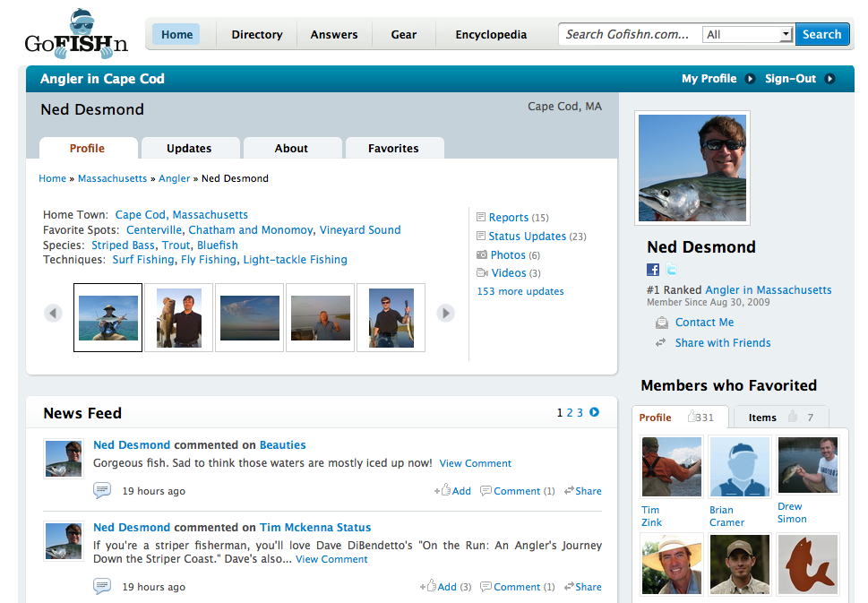
Task: Advance photo carousel with right arrow
Action: [x=445, y=313]
